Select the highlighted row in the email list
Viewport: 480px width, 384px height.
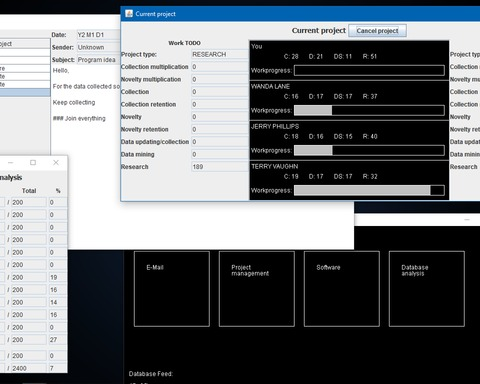[25, 92]
